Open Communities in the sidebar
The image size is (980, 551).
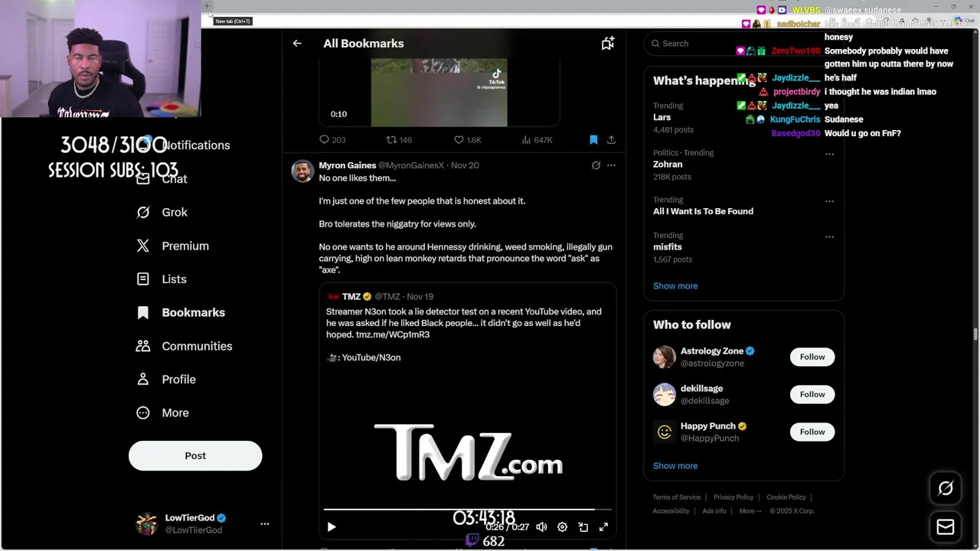pyautogui.click(x=183, y=346)
